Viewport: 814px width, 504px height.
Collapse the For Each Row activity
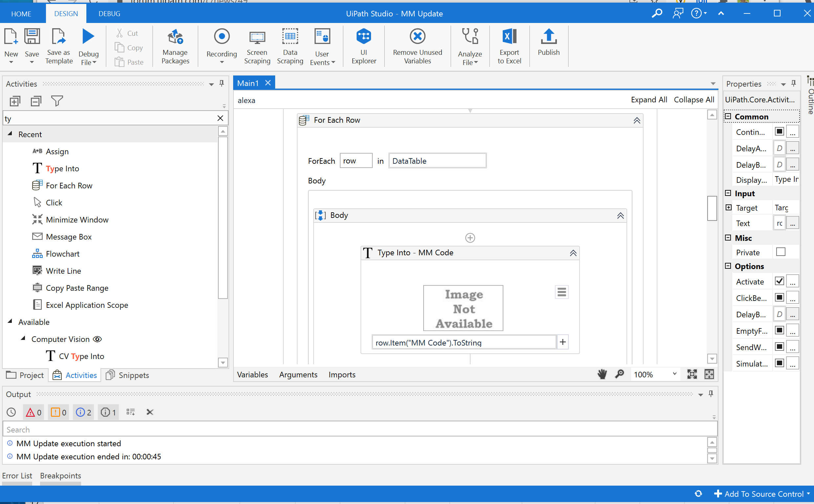[x=637, y=120]
